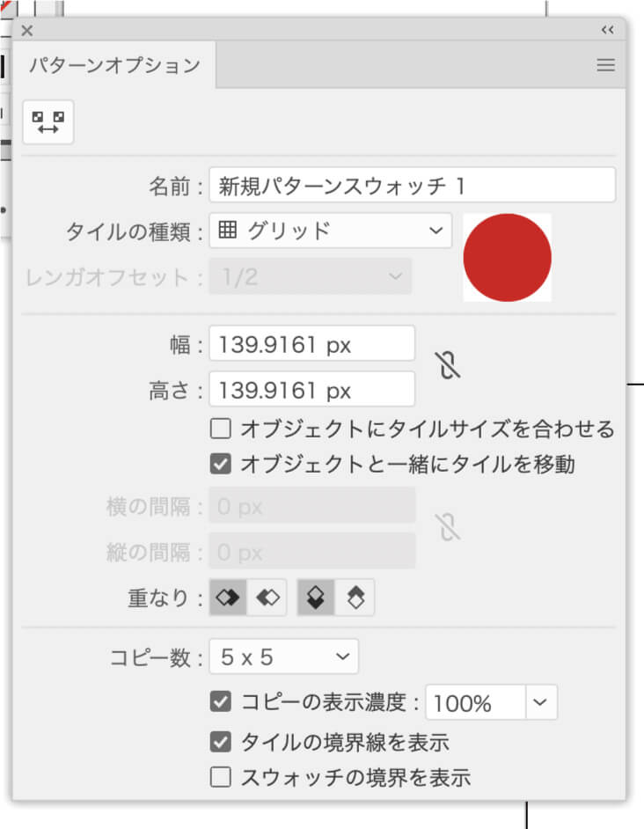Image resolution: width=644 pixels, height=829 pixels.
Task: Select Left in Front overlap icon
Action: pyautogui.click(x=228, y=598)
